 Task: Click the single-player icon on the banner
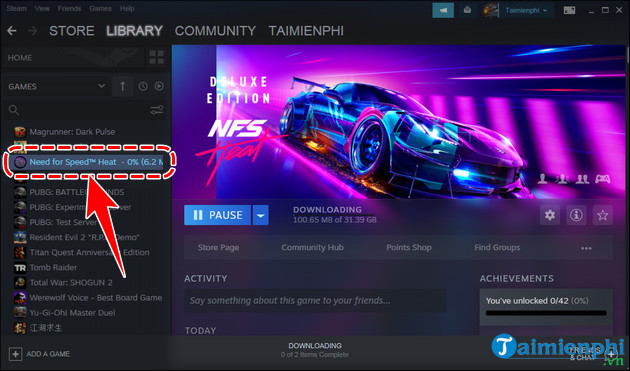(542, 179)
